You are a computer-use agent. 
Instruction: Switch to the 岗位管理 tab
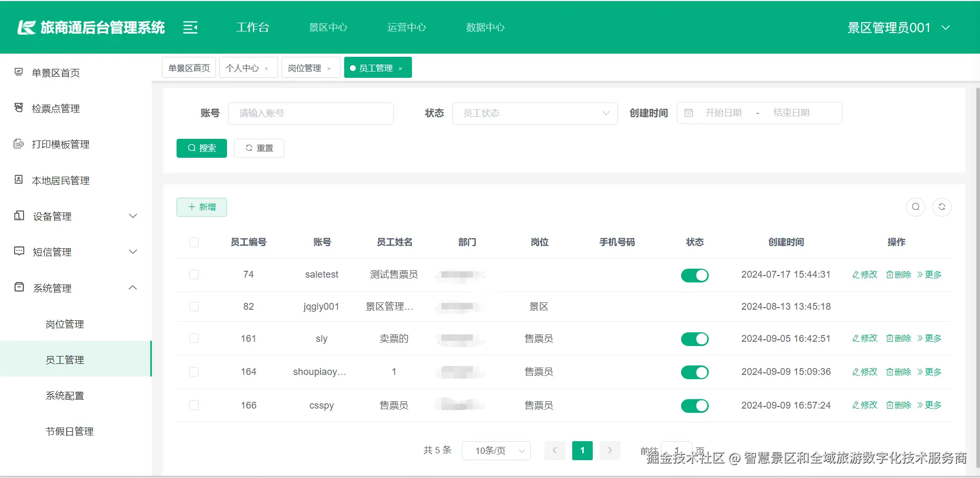305,67
